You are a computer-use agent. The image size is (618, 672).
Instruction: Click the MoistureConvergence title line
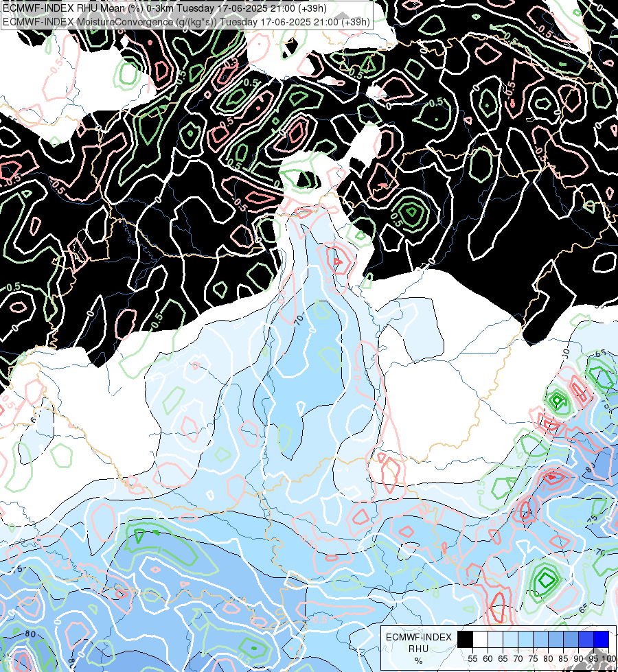tap(186, 22)
